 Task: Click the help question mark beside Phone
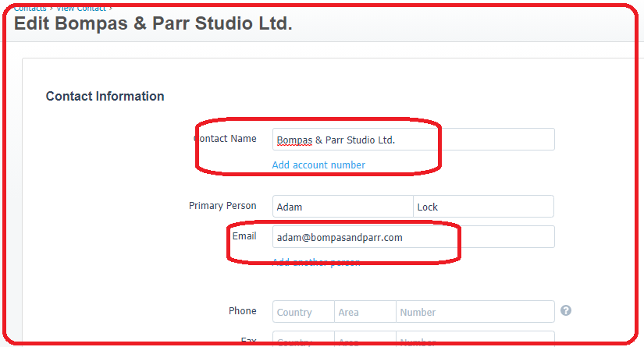[566, 310]
